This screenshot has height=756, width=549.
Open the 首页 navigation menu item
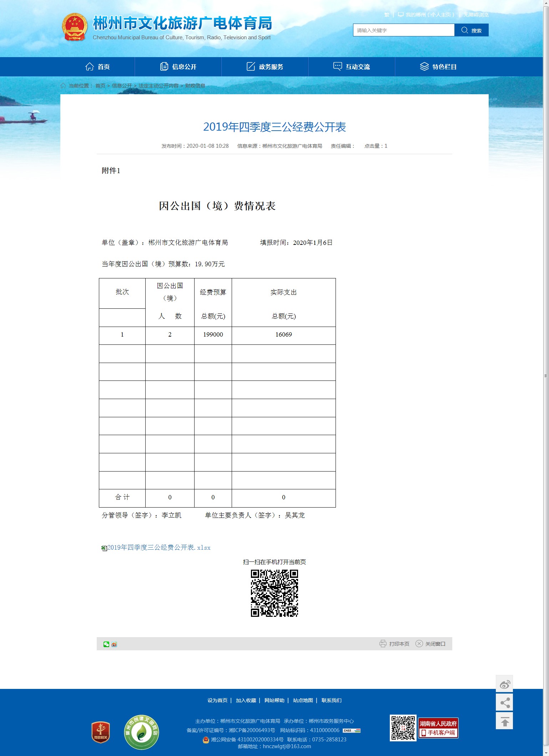coord(97,67)
